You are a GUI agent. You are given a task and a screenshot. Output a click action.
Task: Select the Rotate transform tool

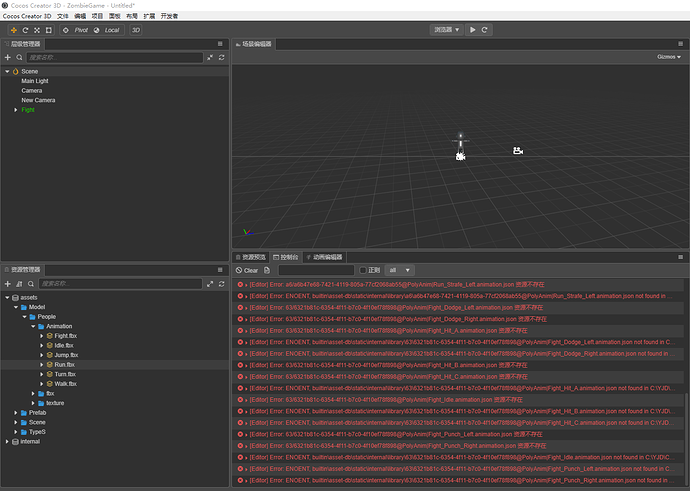25,30
